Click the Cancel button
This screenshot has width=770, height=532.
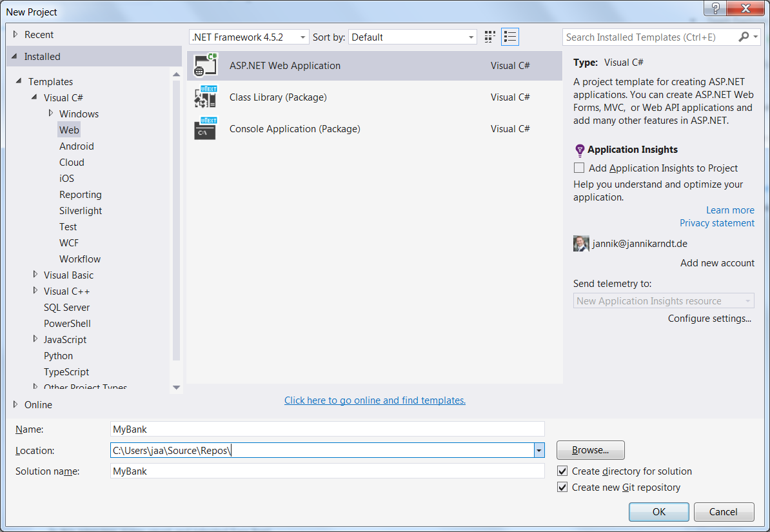click(x=724, y=512)
